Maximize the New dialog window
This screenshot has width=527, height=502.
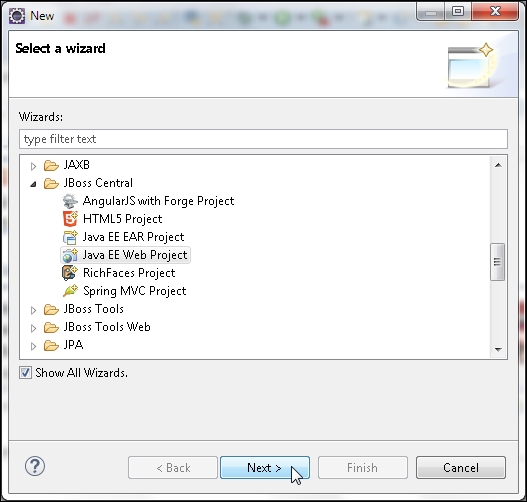[x=458, y=11]
